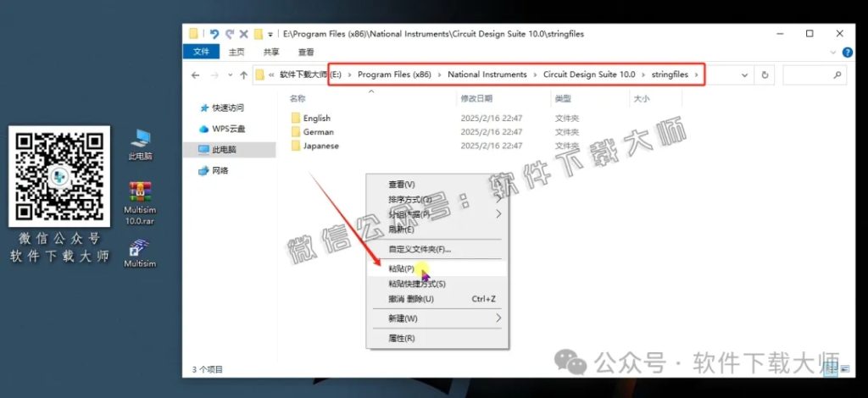Select 网络 in the navigation pane
Image resolution: width=868 pixels, height=398 pixels.
click(x=220, y=171)
